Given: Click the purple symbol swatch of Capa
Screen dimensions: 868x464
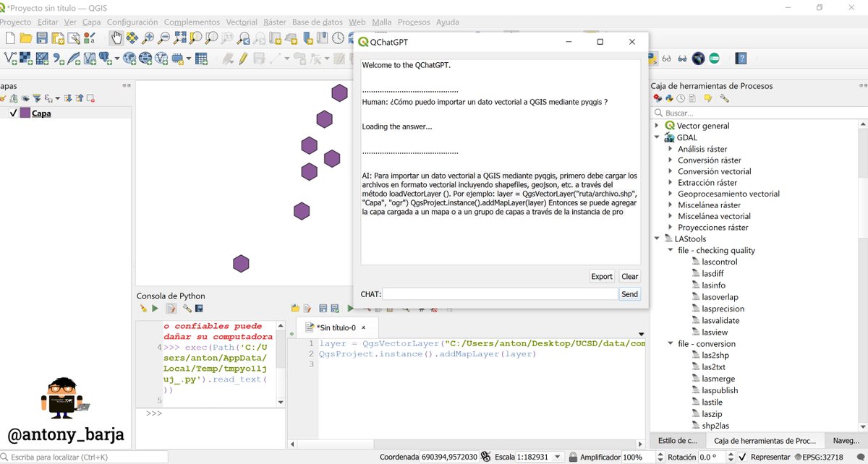Looking at the screenshot, I should point(25,113).
